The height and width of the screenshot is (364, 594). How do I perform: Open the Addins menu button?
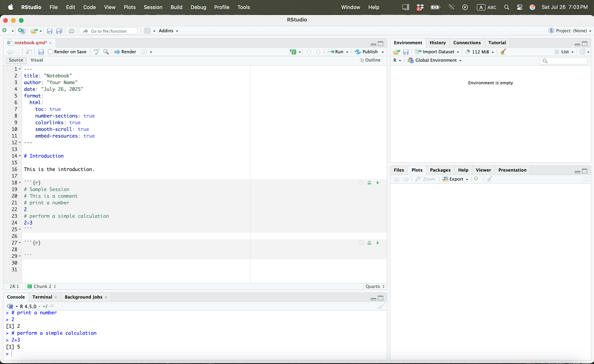point(168,31)
